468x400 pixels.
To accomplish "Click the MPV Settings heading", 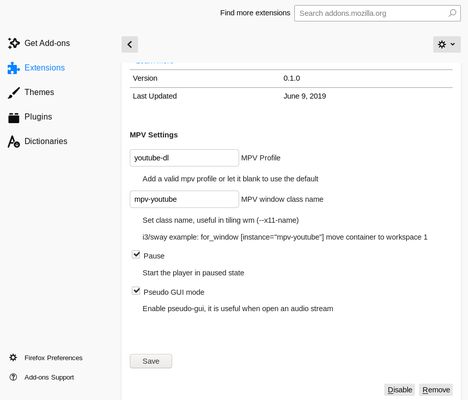I will 154,135.
